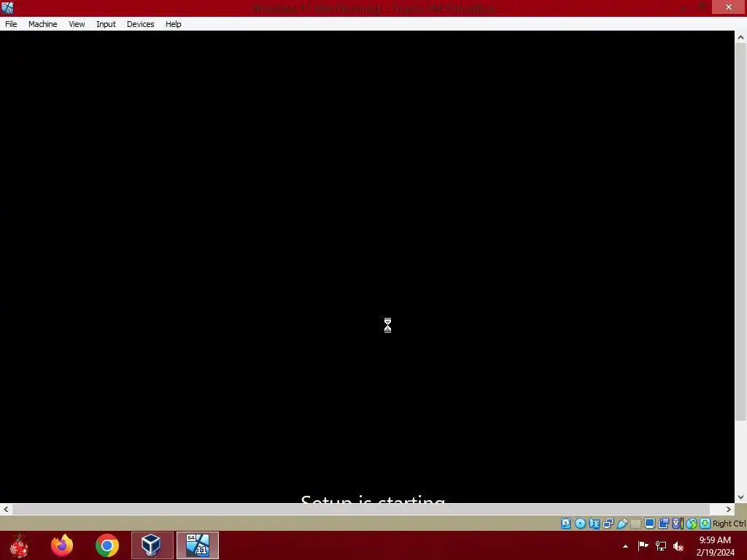Click the network adapter status icon
This screenshot has height=560, width=747.
(x=608, y=524)
